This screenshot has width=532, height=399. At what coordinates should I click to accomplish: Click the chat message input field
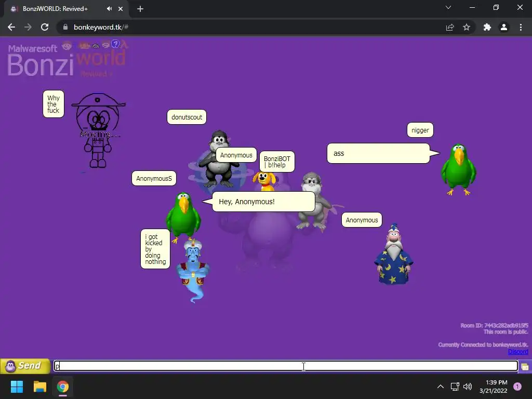click(x=286, y=366)
